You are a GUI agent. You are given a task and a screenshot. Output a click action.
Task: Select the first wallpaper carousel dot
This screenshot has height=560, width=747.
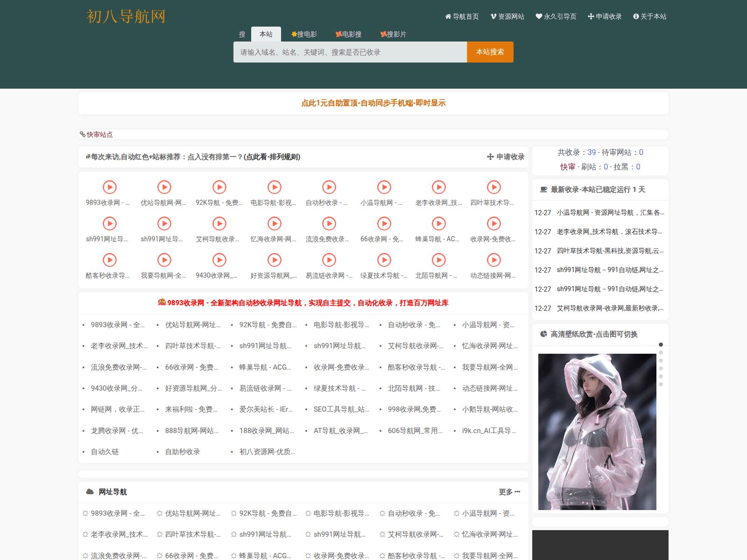point(661,345)
